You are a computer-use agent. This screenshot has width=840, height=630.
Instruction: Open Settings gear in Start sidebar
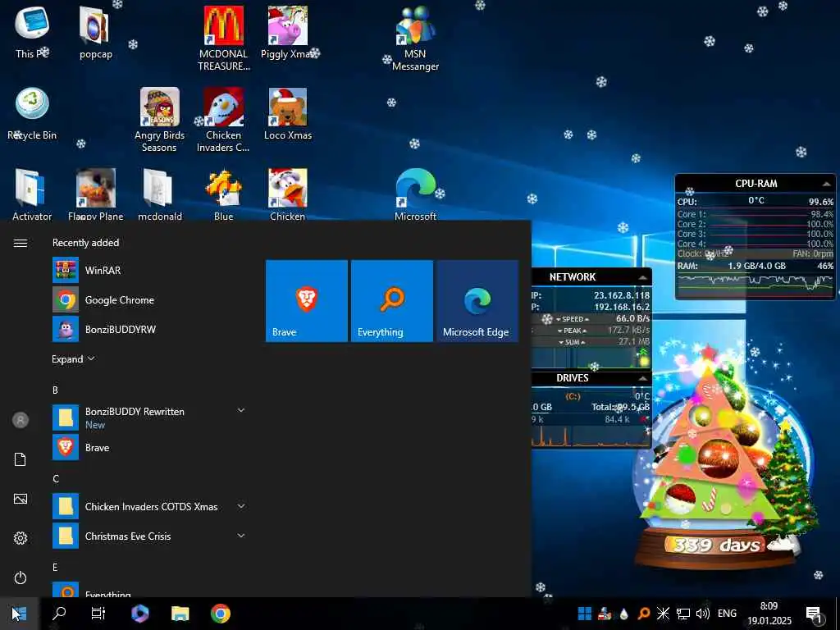click(21, 538)
